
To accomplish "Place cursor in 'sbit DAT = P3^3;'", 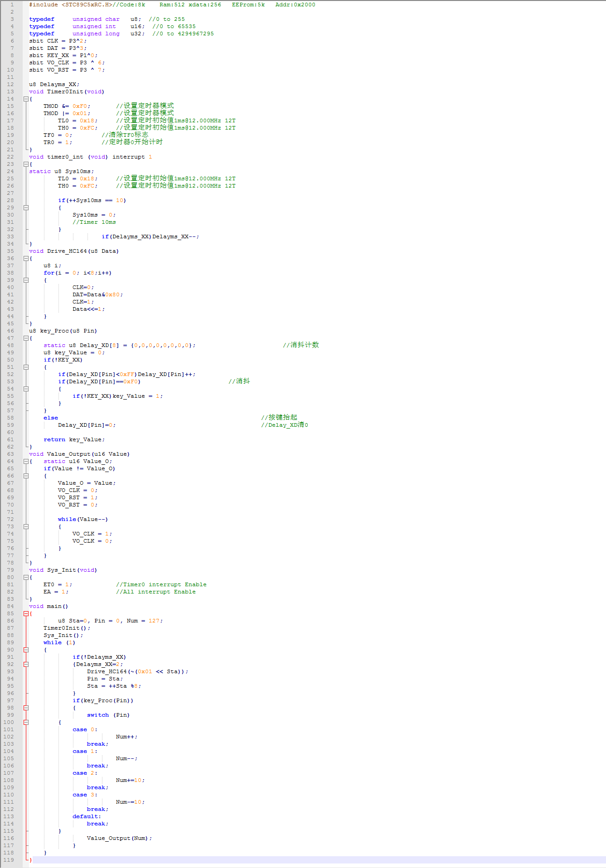I will [x=58, y=48].
